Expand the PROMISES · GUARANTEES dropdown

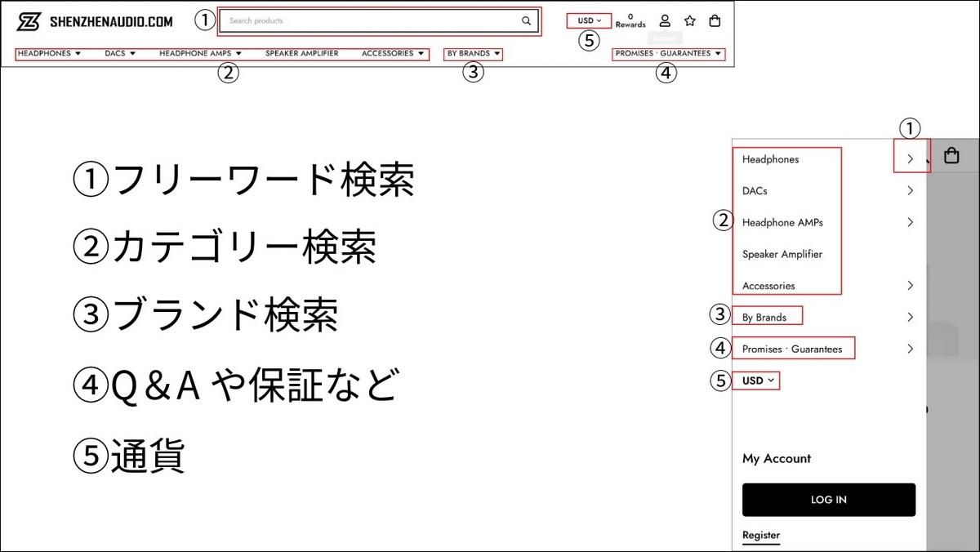pyautogui.click(x=666, y=52)
